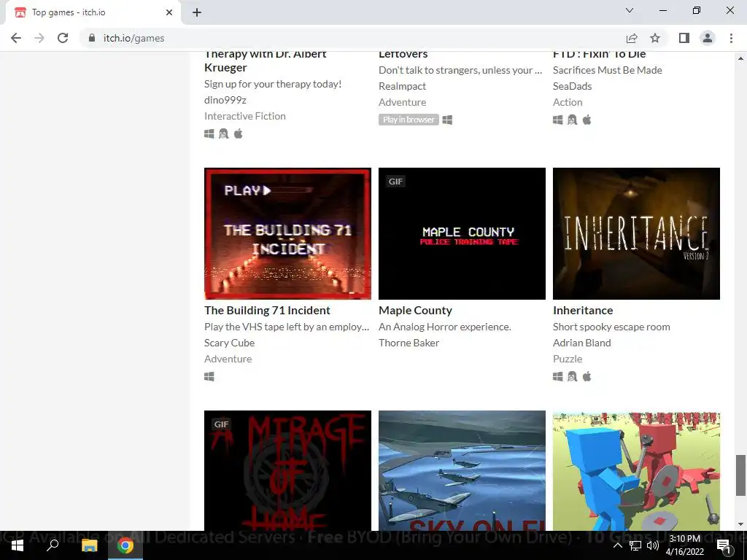
Task: Click the browser forward arrow
Action: (x=39, y=38)
